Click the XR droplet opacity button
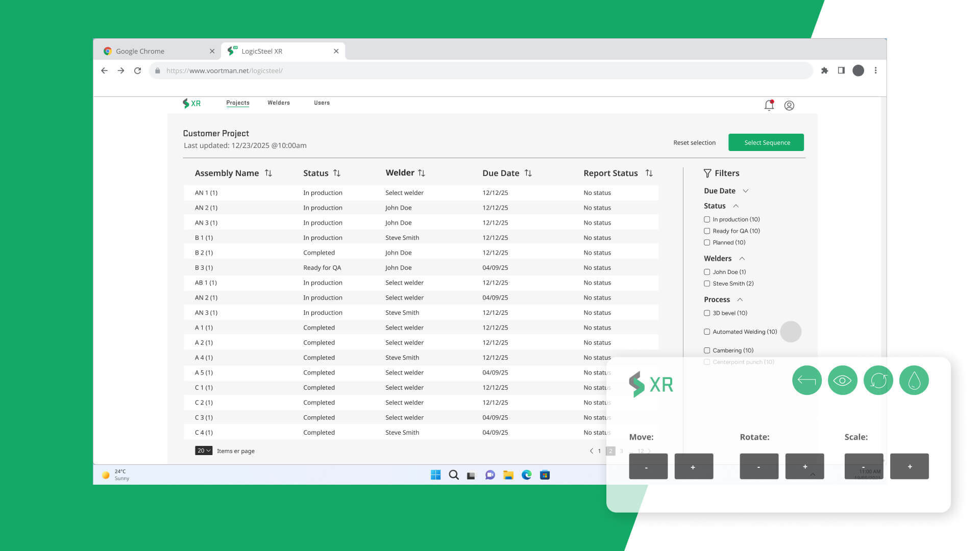980x551 pixels. pyautogui.click(x=914, y=381)
